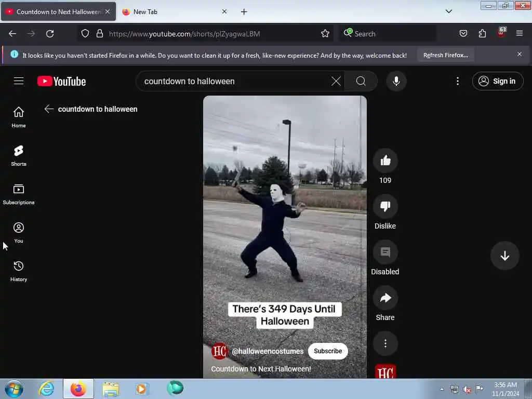Bookmark this page with star
This screenshot has height=399, width=532.
[x=325, y=34]
